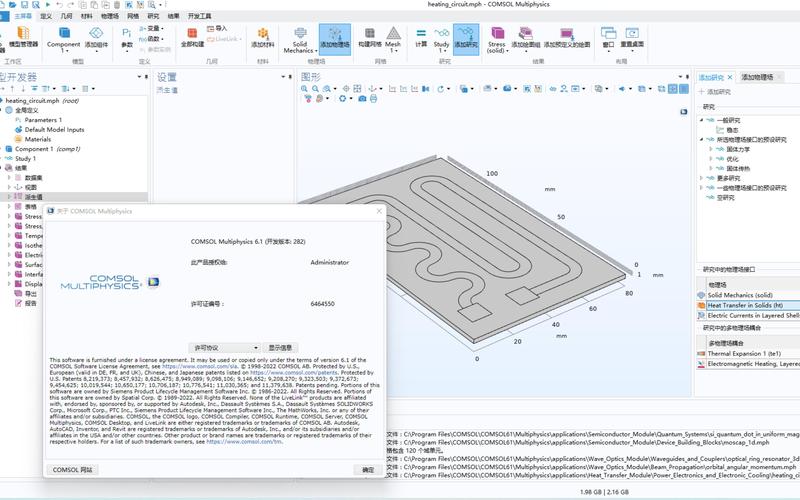Open the Study 1 ribbon dropdown
This screenshot has width=800, height=500.
pos(441,39)
